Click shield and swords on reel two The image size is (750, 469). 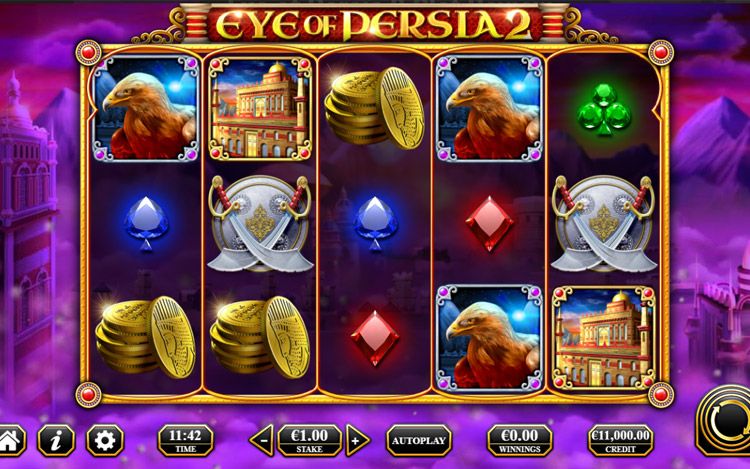(260, 223)
